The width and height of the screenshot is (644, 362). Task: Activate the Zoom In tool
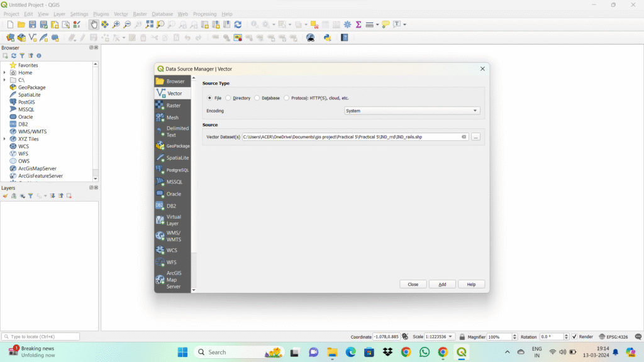click(x=116, y=25)
